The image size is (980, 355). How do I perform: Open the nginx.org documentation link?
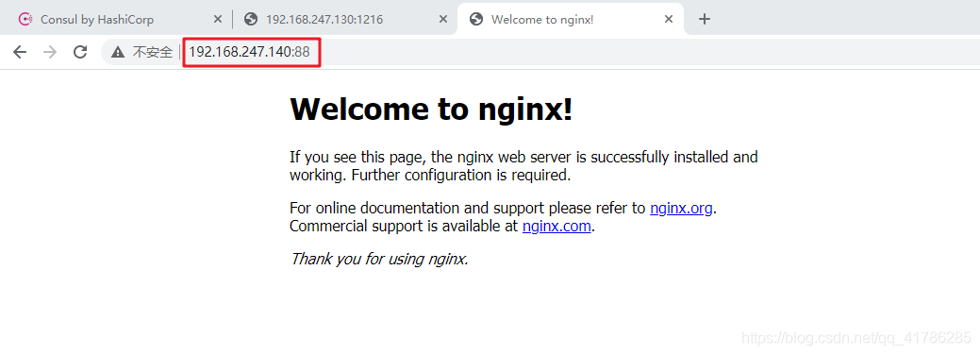(681, 209)
